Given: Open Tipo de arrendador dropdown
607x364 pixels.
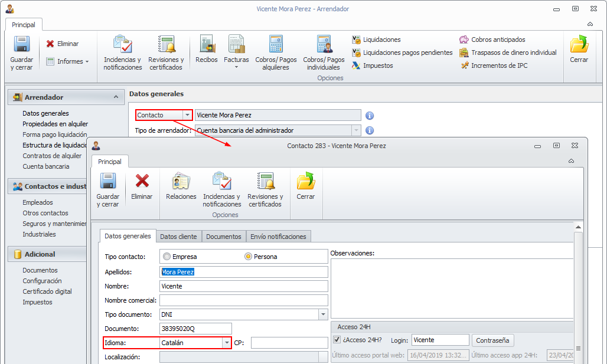Looking at the screenshot, I should pos(356,130).
